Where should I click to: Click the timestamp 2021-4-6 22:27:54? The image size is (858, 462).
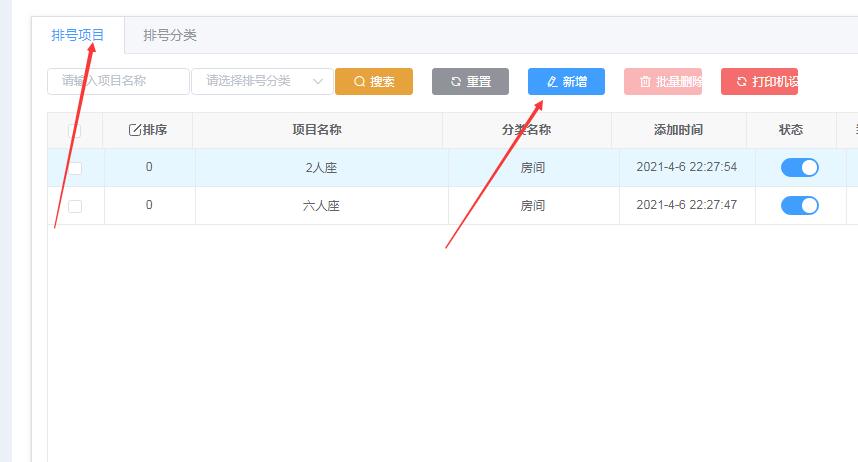[x=687, y=167]
